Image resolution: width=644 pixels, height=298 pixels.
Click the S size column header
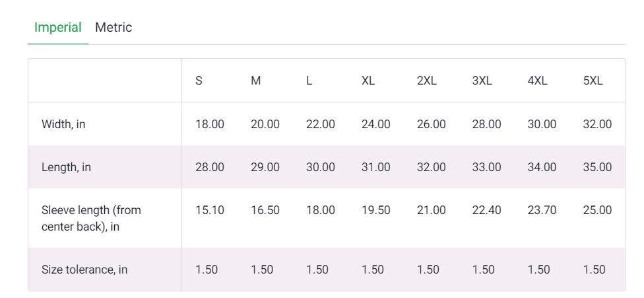pos(199,81)
